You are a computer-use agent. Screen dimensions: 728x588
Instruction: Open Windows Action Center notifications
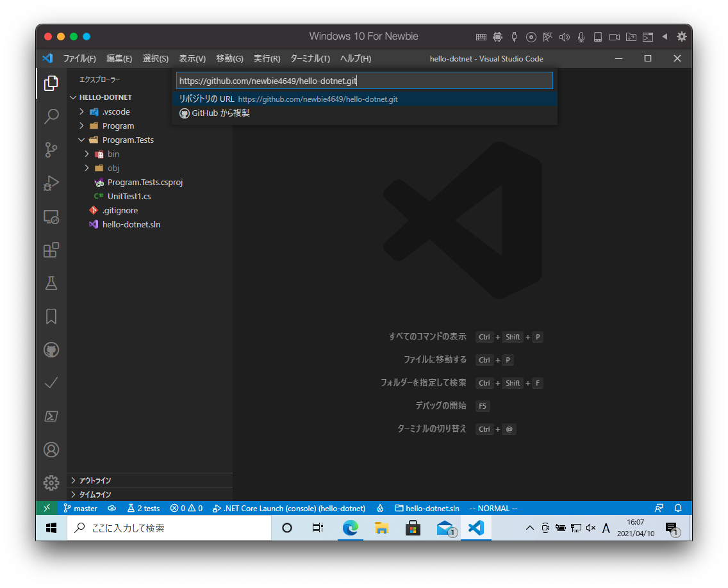point(672,528)
